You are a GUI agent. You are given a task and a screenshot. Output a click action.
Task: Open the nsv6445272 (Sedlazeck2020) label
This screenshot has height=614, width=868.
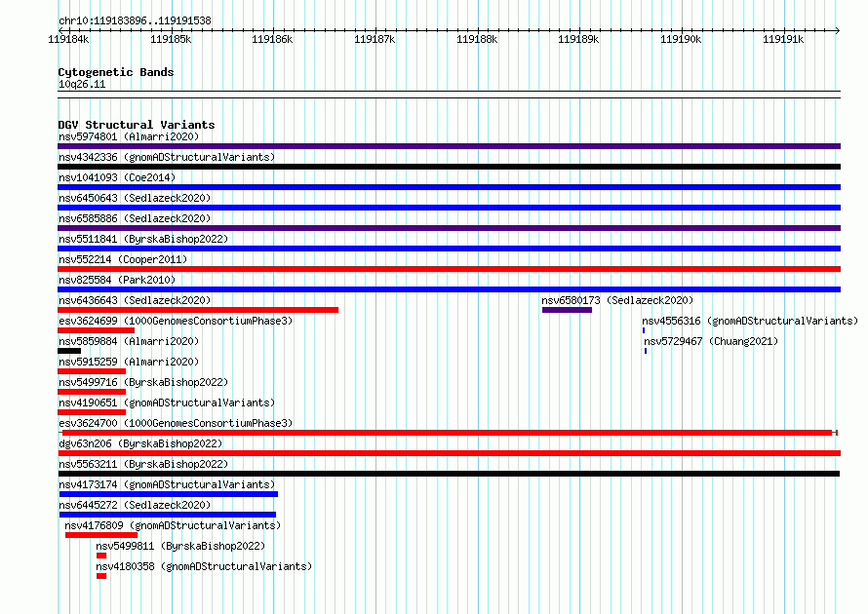(135, 505)
